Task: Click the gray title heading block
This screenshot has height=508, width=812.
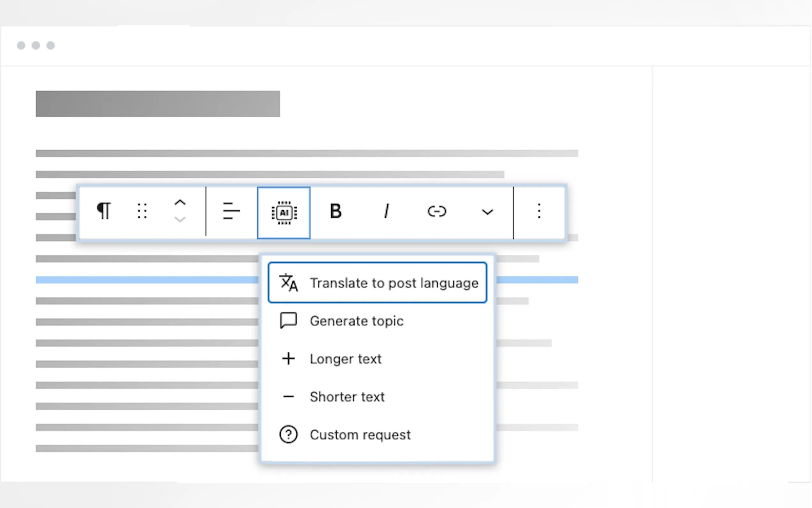Action: [x=158, y=104]
